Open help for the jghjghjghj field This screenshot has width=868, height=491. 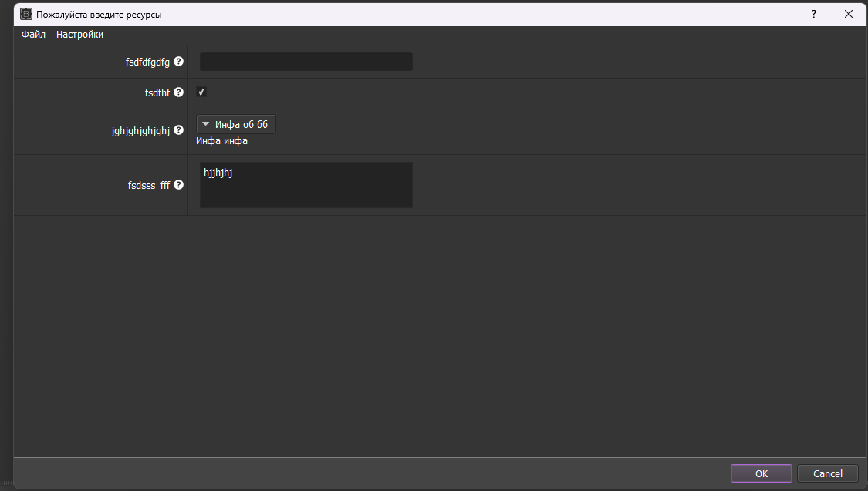point(178,131)
